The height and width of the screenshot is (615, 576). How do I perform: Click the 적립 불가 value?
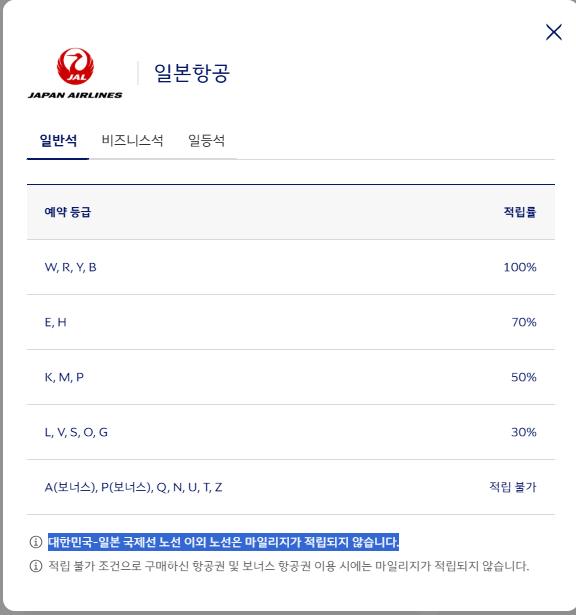[x=512, y=487]
